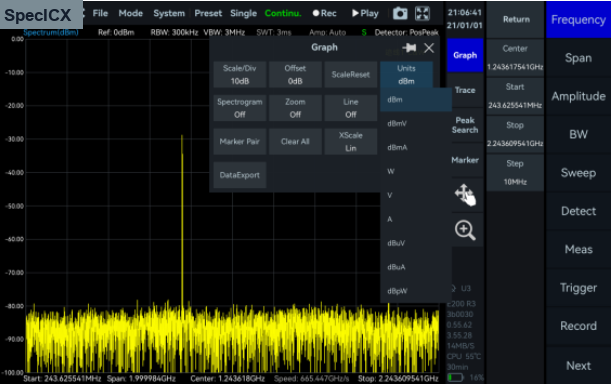Click the DataExport button

(240, 175)
